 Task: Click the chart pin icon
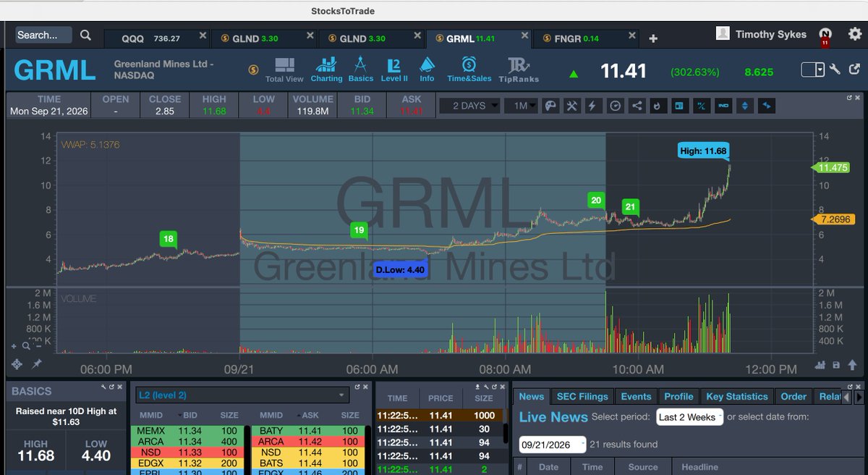[35, 363]
